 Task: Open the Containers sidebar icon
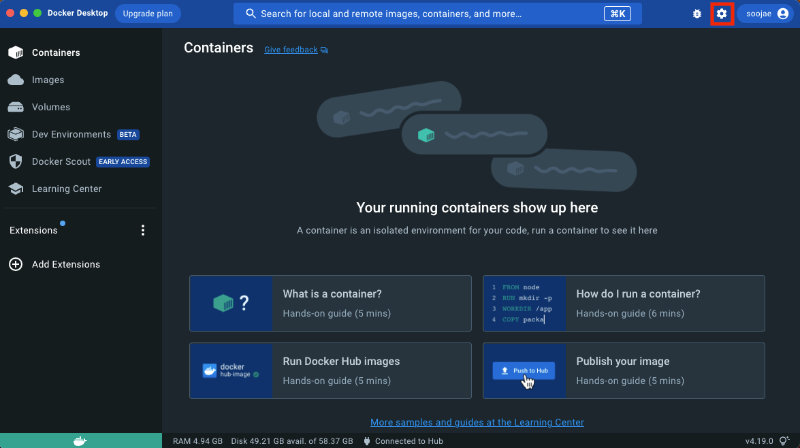pyautogui.click(x=16, y=53)
